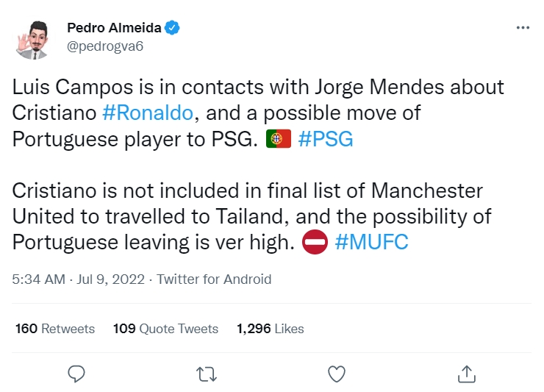Retweet using the arrows icon

[x=207, y=374]
